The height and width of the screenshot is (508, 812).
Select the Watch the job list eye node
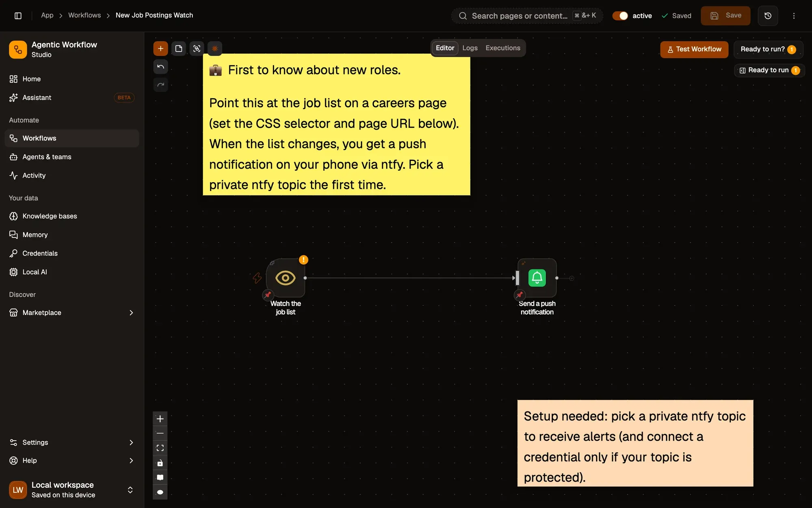[x=285, y=278]
